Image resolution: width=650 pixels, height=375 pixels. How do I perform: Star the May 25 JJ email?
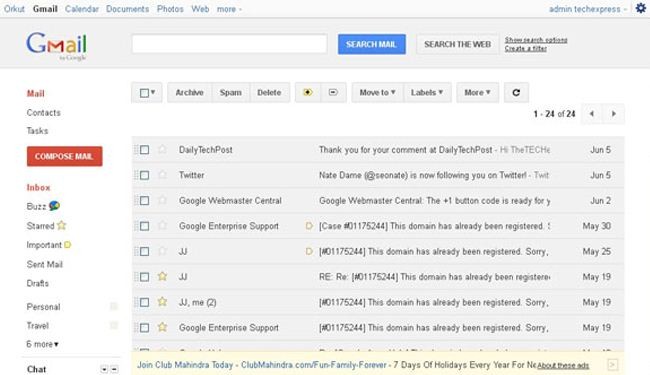[162, 251]
